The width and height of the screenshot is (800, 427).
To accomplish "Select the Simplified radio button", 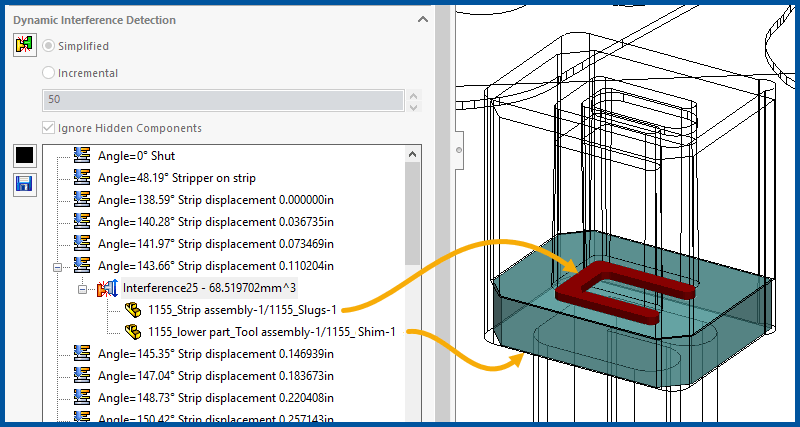I will point(49,46).
